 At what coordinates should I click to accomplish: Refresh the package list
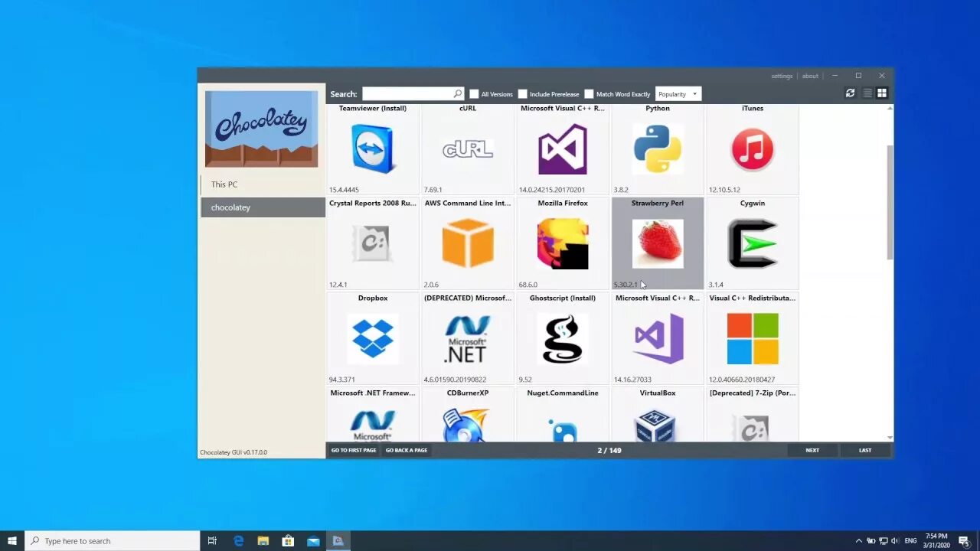coord(850,93)
